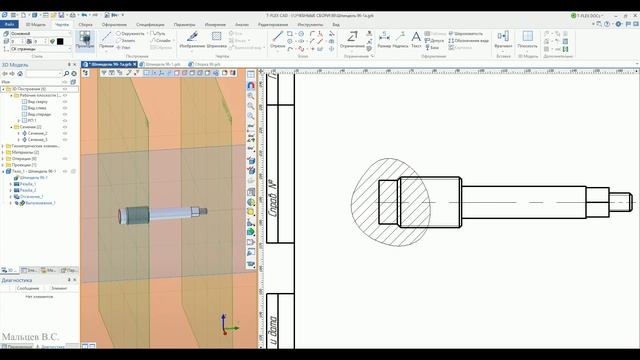
Task: Click the magnifier search icon in model panel
Action: 66,73
